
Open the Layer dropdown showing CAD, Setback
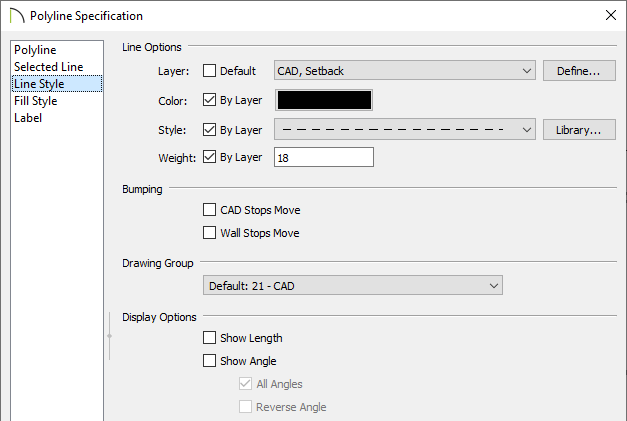pos(405,71)
